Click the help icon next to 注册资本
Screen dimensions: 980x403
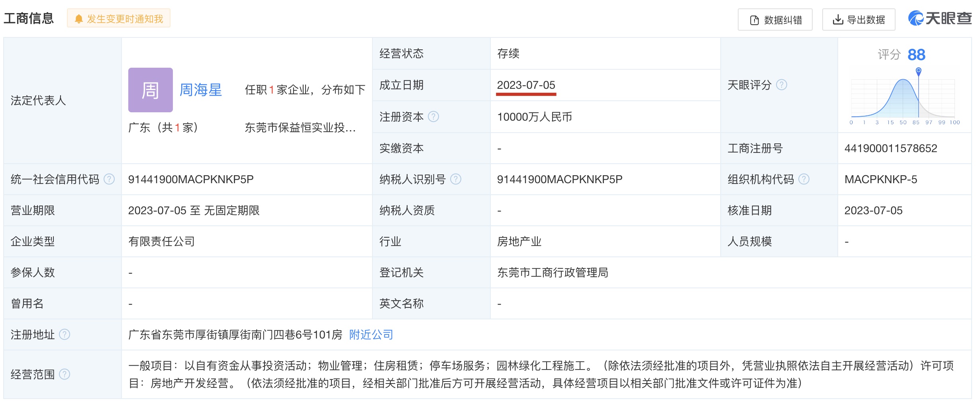click(x=433, y=117)
